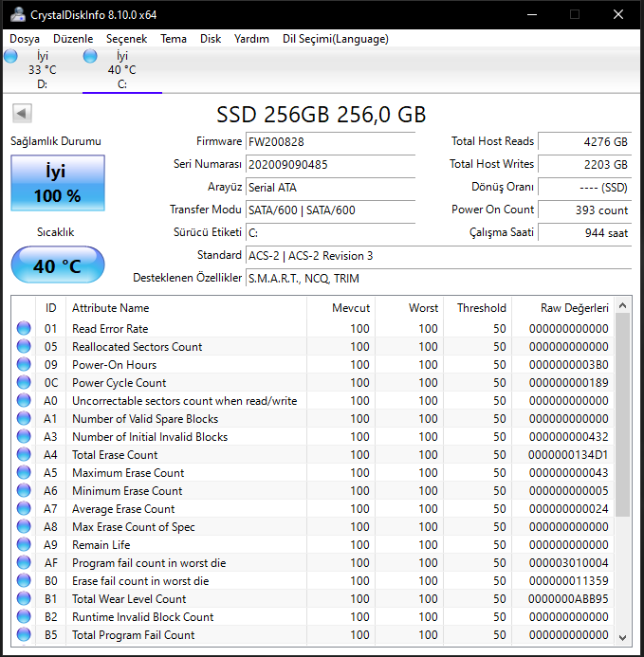Click raw value 000003010004 of Program fail count
This screenshot has width=644, height=657.
tap(568, 563)
